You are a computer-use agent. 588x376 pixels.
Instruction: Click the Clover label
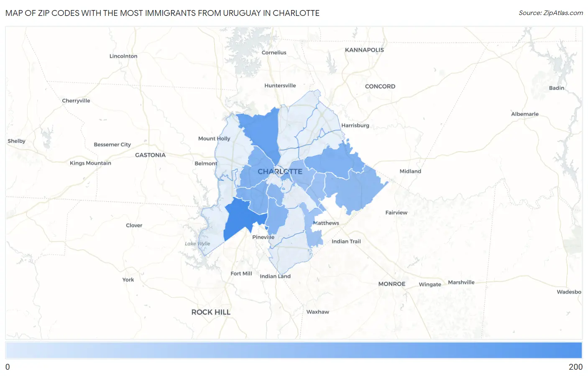134,225
